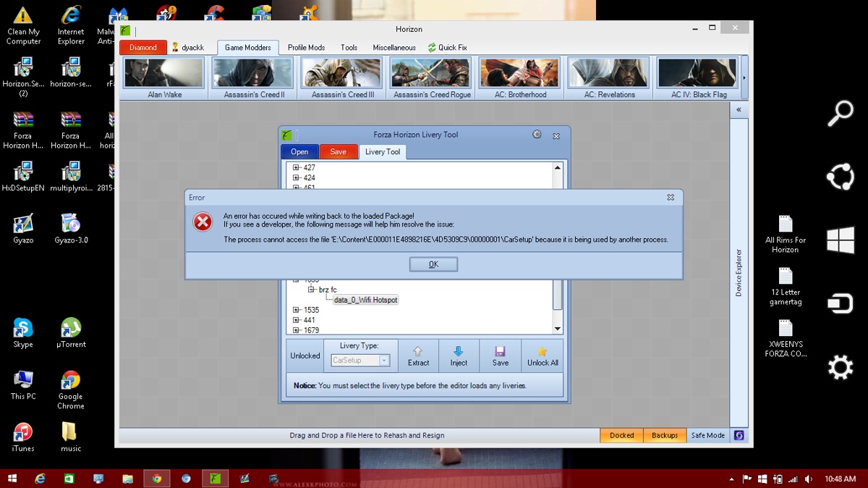Open the All Rims For Horizon file

click(786, 234)
